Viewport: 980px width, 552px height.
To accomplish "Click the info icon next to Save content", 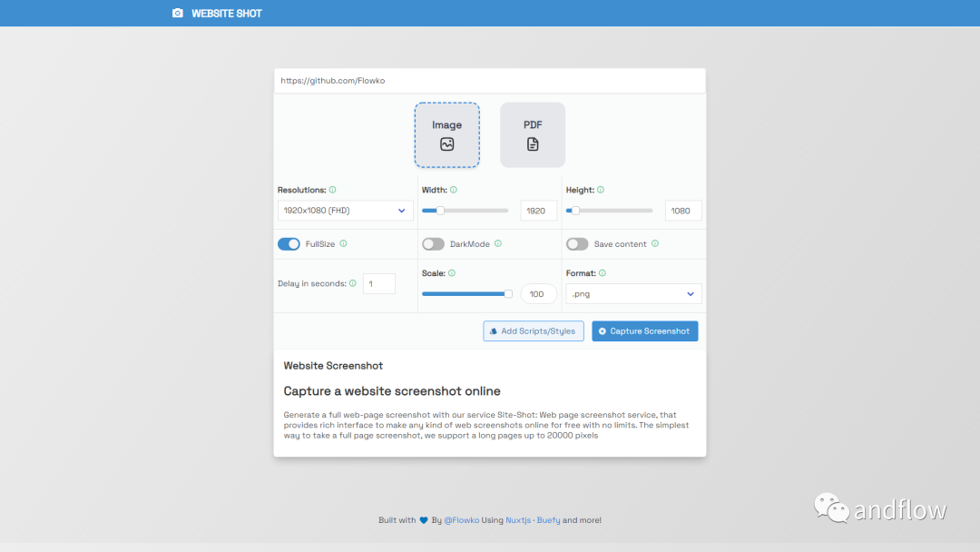I will 655,244.
